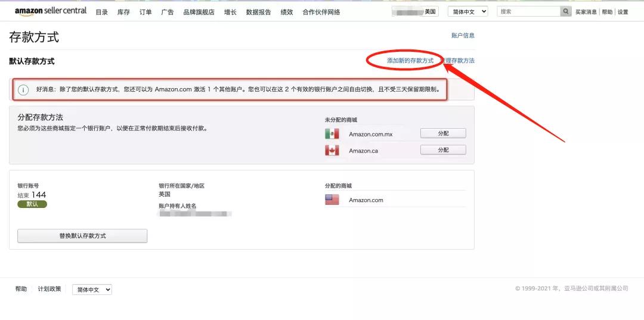Click the Canada flag icon

click(332, 151)
